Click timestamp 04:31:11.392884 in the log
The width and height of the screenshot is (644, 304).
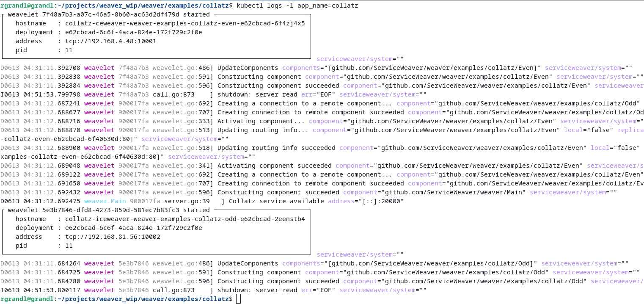coord(52,86)
